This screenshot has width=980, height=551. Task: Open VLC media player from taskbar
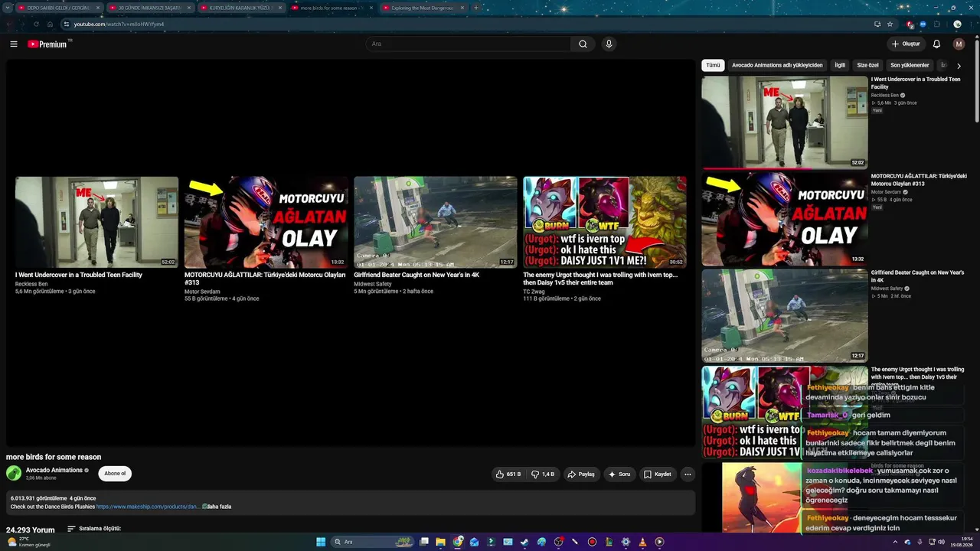642,542
